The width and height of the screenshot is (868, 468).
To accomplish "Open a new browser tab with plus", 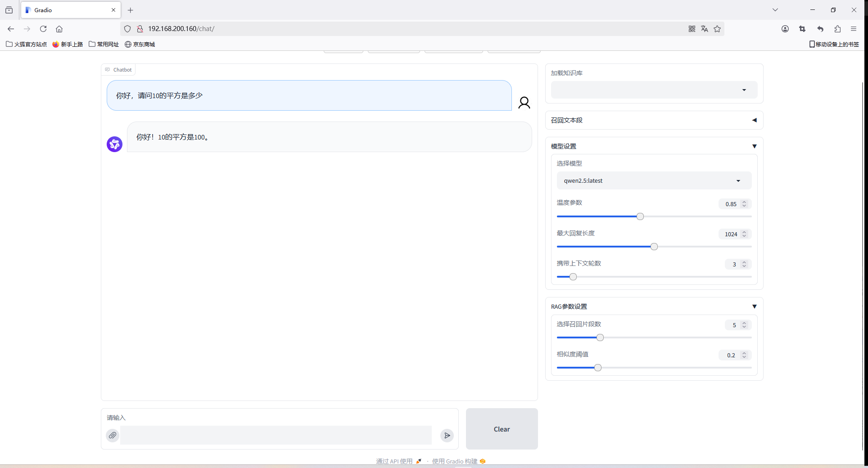I will [131, 10].
